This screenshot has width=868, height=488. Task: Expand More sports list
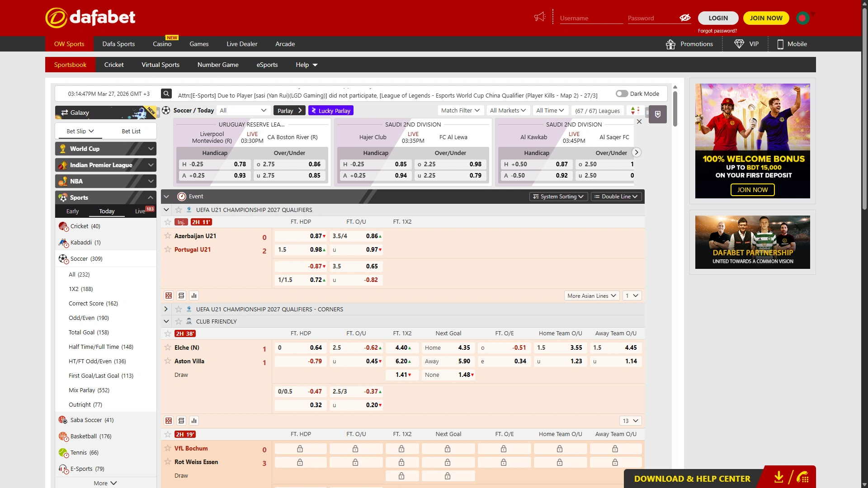coord(105,483)
